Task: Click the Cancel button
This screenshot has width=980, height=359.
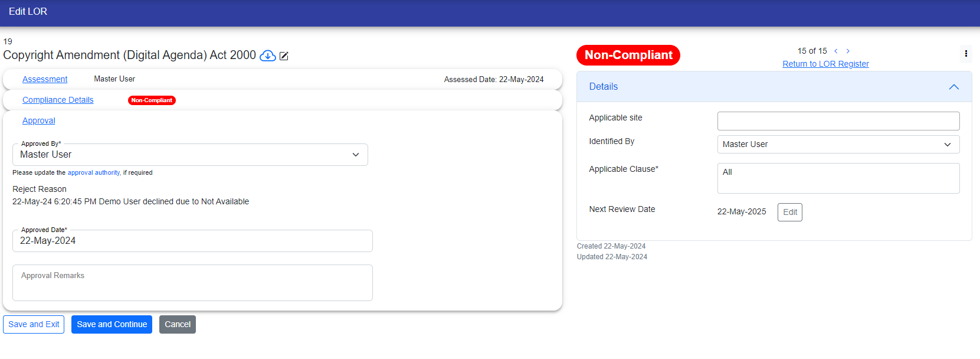Action: tap(177, 324)
